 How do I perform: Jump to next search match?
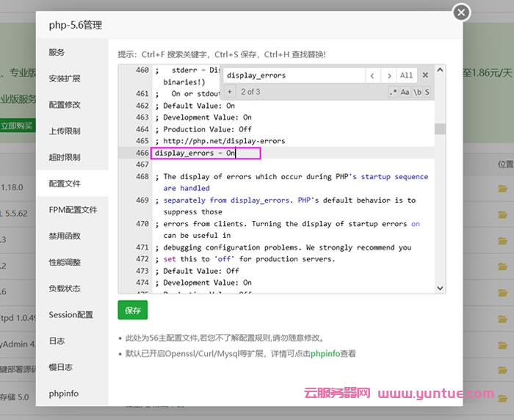(x=389, y=76)
